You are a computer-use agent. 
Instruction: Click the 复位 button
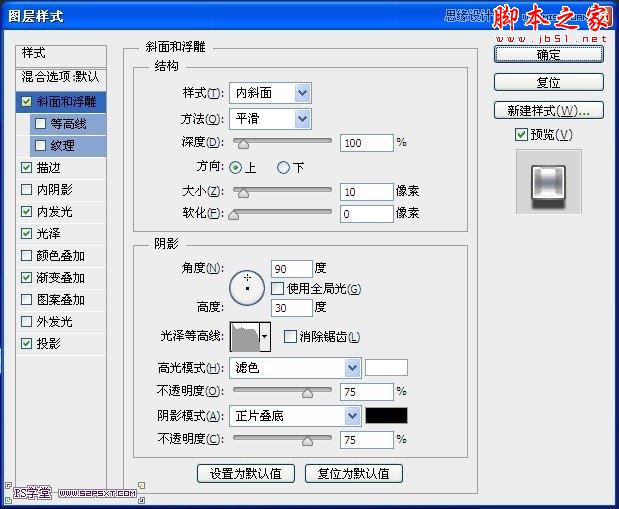(x=549, y=83)
